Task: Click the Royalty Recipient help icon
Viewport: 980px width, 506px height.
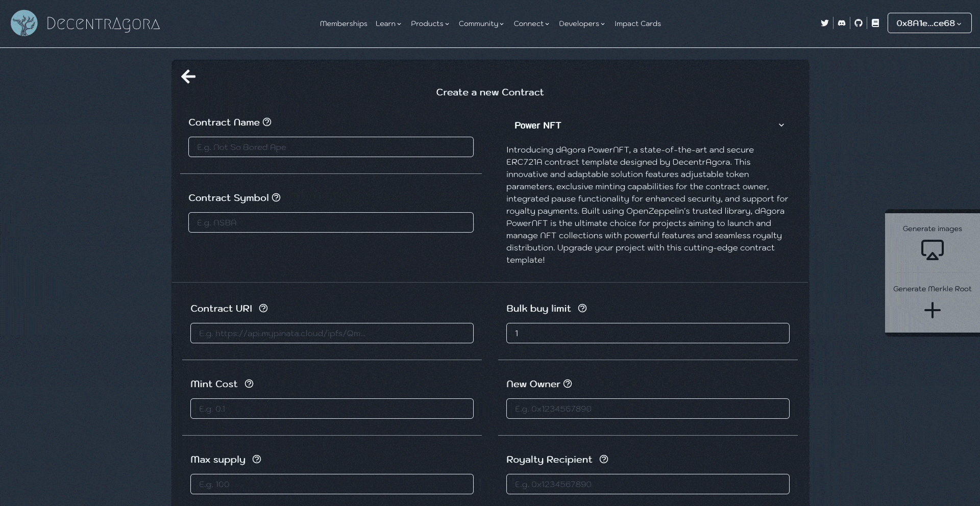Action: [x=604, y=459]
